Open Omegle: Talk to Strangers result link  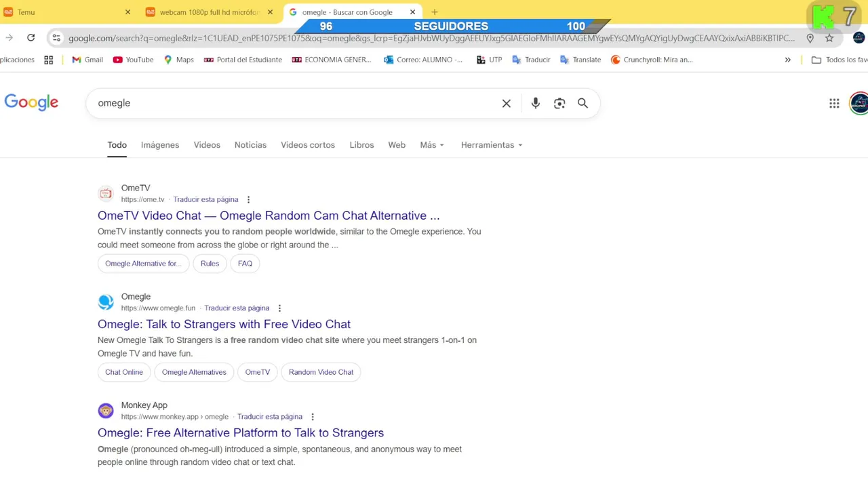coord(224,324)
